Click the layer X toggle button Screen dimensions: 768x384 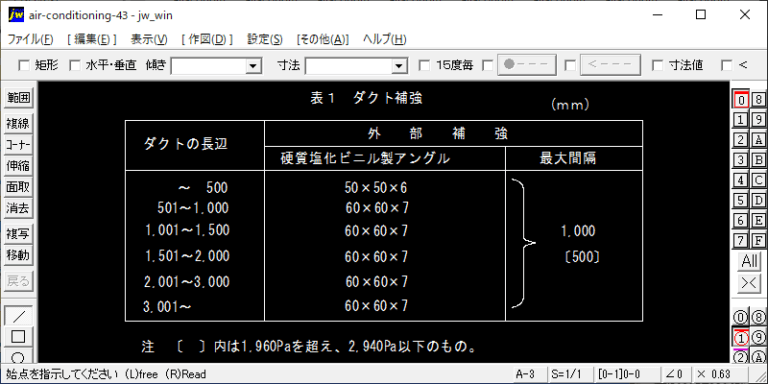click(x=749, y=283)
